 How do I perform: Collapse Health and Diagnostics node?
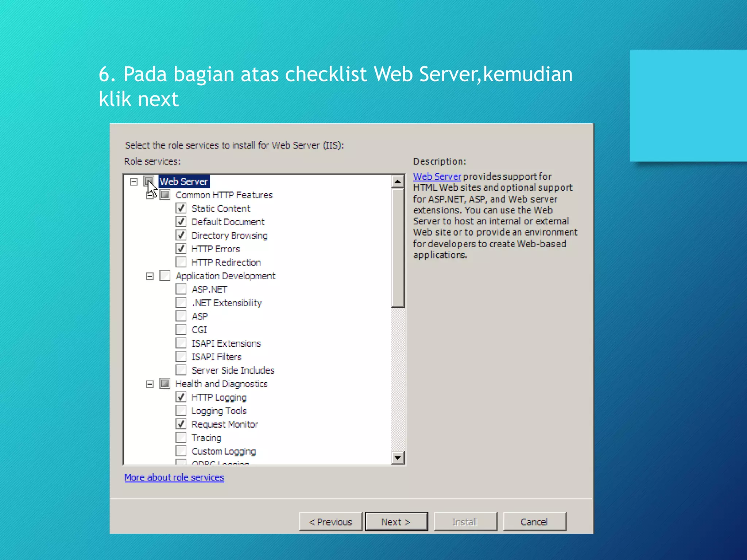[150, 384]
